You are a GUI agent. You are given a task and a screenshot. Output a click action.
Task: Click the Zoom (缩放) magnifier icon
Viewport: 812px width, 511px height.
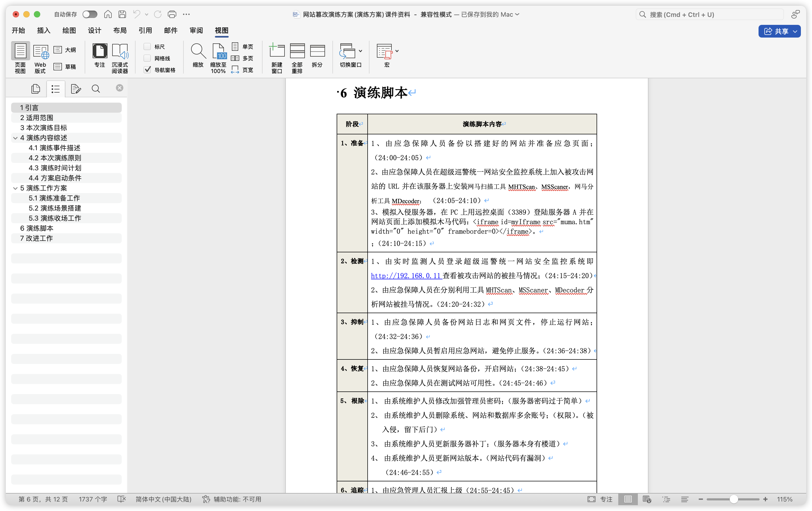[198, 51]
